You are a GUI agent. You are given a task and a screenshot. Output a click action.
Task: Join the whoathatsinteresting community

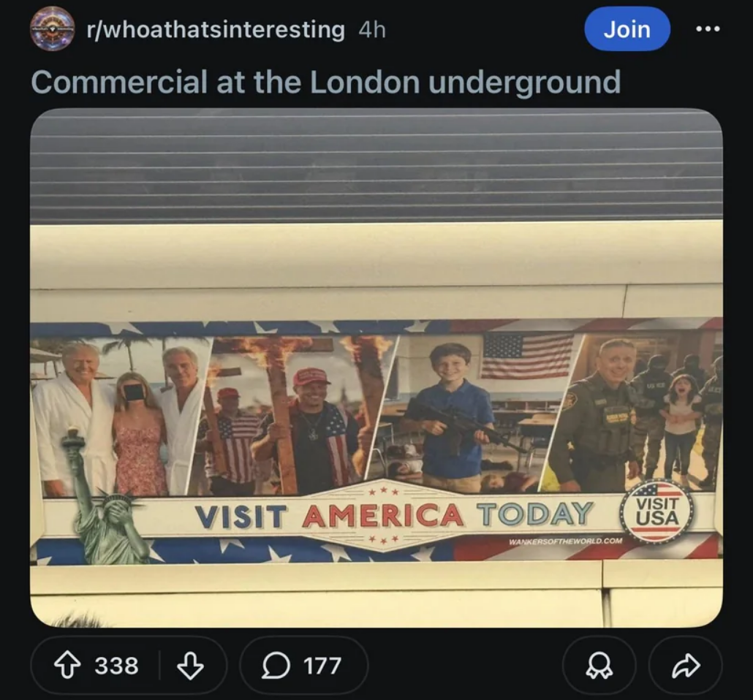tap(627, 29)
